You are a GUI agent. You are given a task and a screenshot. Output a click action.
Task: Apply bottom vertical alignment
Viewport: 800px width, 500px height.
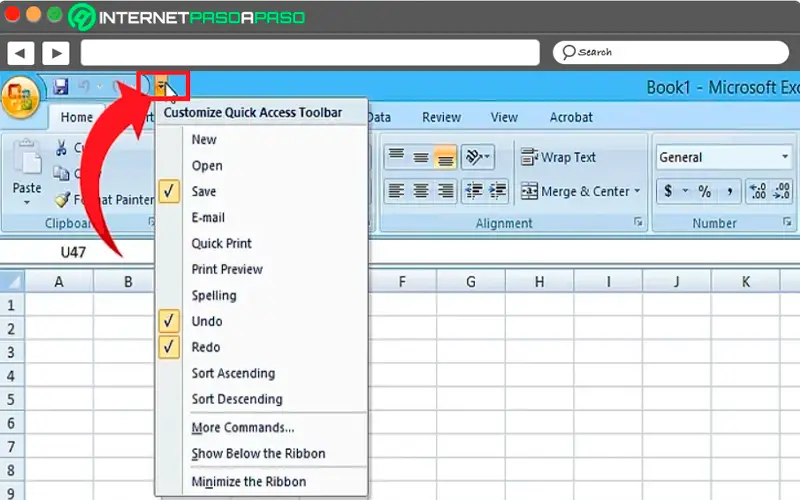tap(445, 156)
